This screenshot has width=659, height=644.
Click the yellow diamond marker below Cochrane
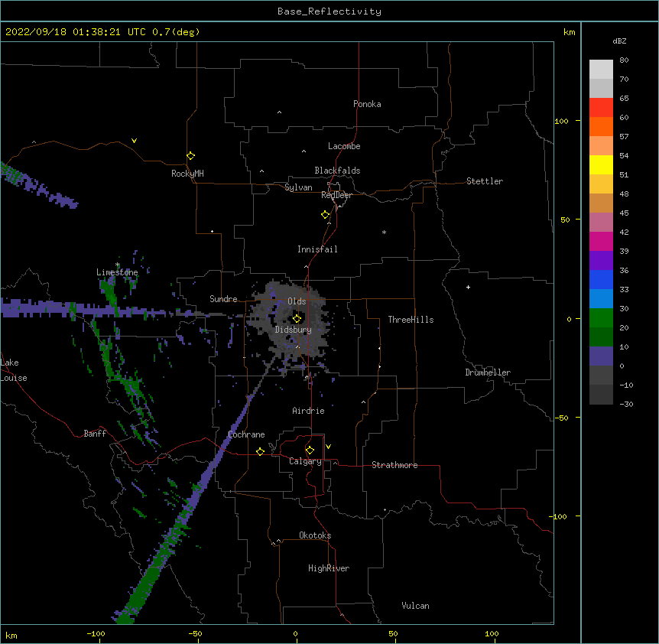[x=260, y=451]
